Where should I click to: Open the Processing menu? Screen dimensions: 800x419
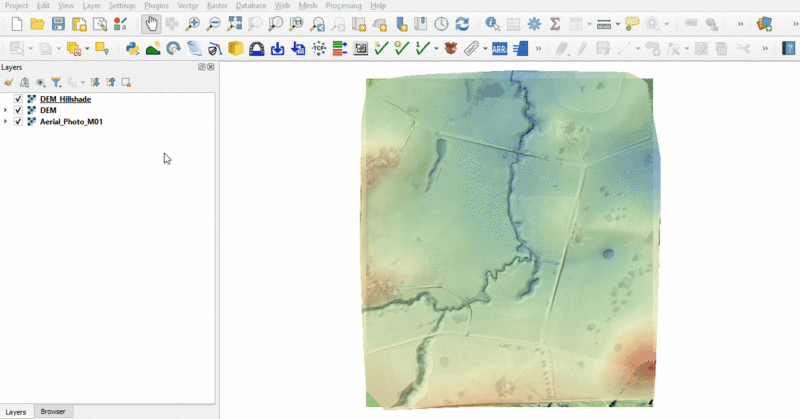[343, 6]
